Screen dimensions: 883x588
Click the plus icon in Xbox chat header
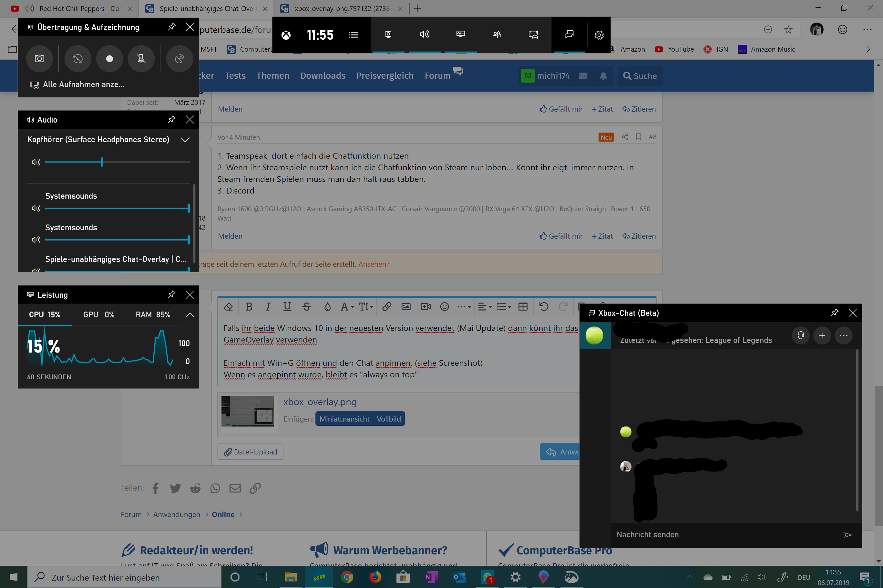point(822,335)
